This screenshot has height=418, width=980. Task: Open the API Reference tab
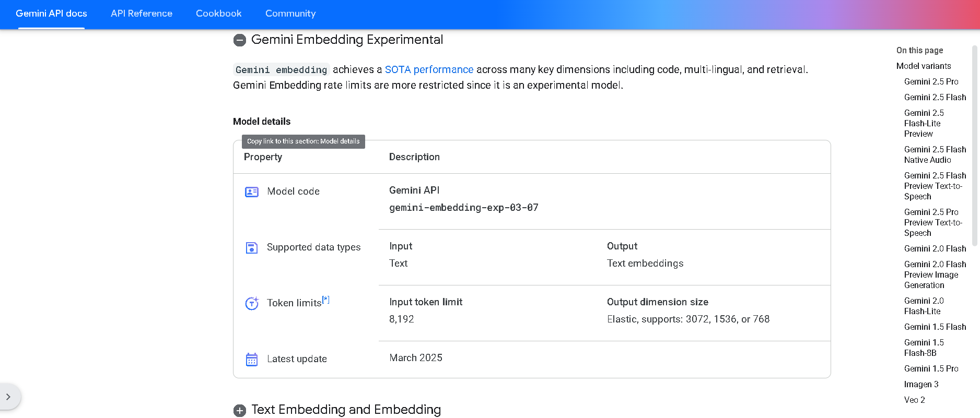click(142, 14)
